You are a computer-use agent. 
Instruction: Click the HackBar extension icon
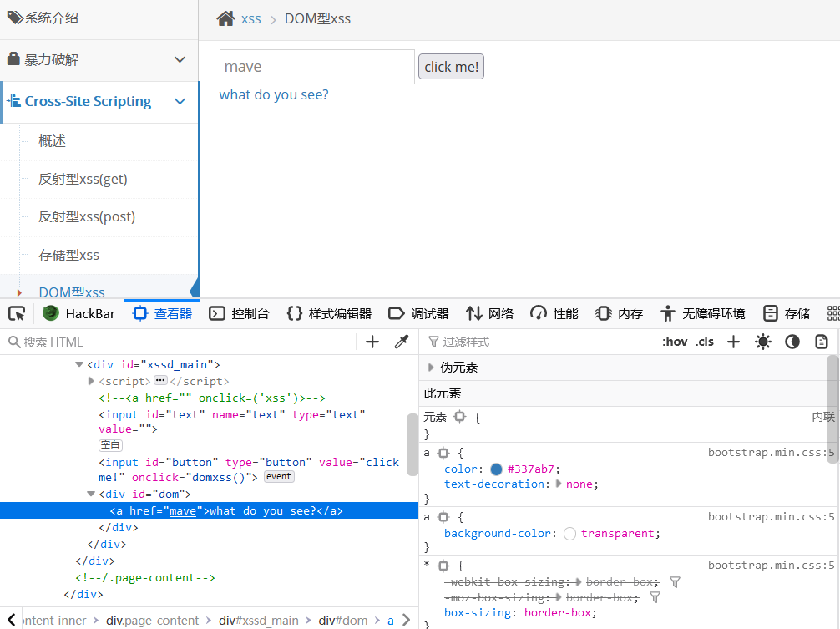pos(52,313)
